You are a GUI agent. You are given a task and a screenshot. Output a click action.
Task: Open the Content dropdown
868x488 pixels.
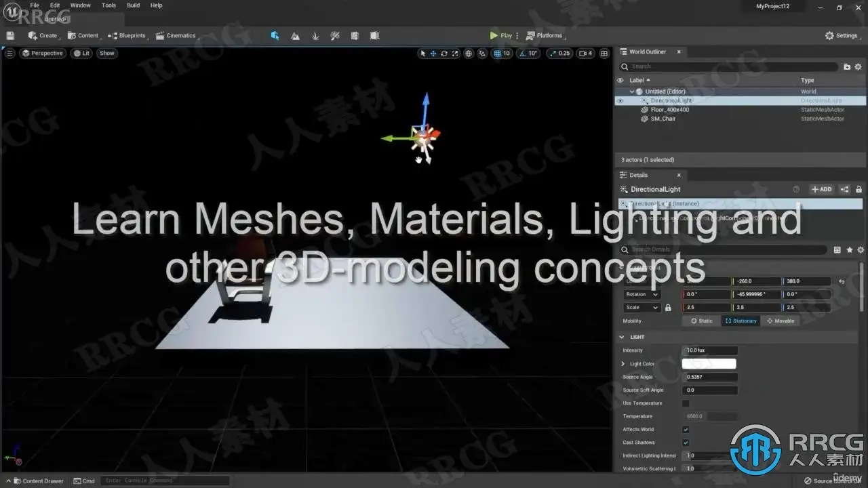click(84, 35)
